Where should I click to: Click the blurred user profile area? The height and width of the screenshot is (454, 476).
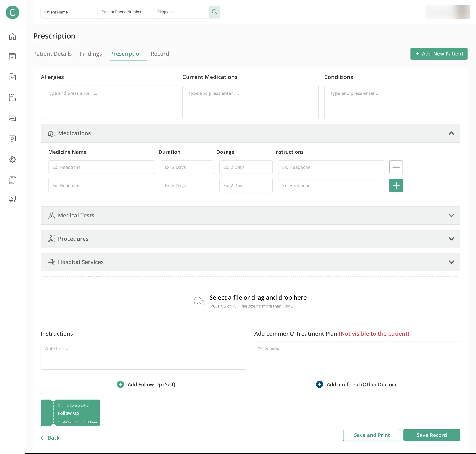[x=448, y=12]
